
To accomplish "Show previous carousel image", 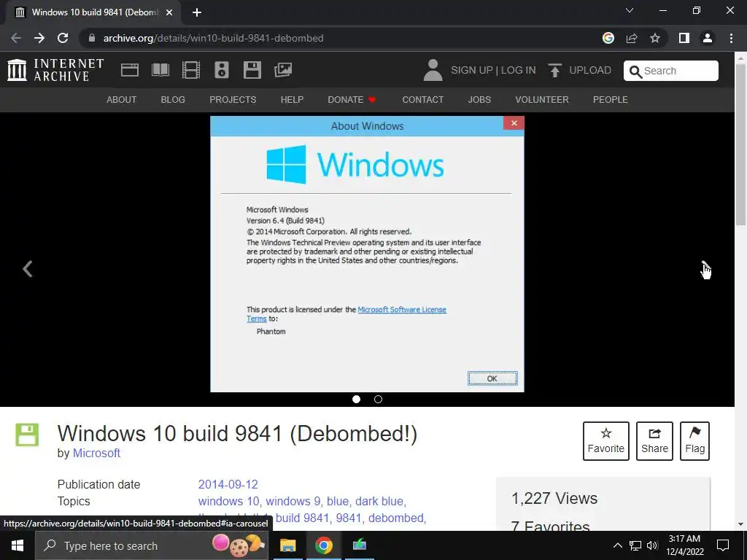I will [28, 268].
